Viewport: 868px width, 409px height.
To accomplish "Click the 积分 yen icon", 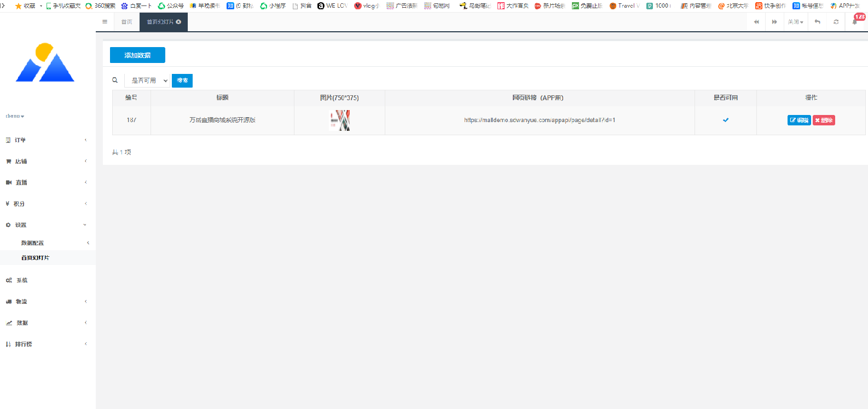I will 8,204.
